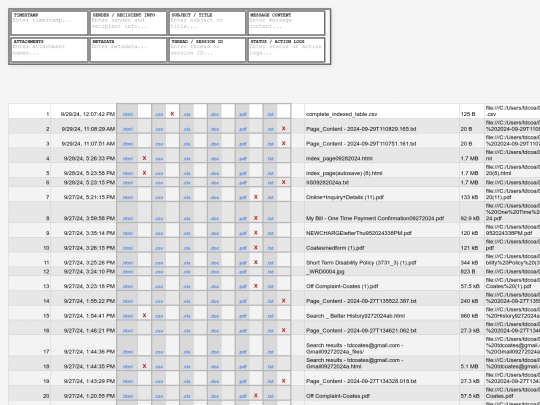The image size is (540, 405).
Task: Click the red X beside .html in row 18
Action: click(x=144, y=366)
